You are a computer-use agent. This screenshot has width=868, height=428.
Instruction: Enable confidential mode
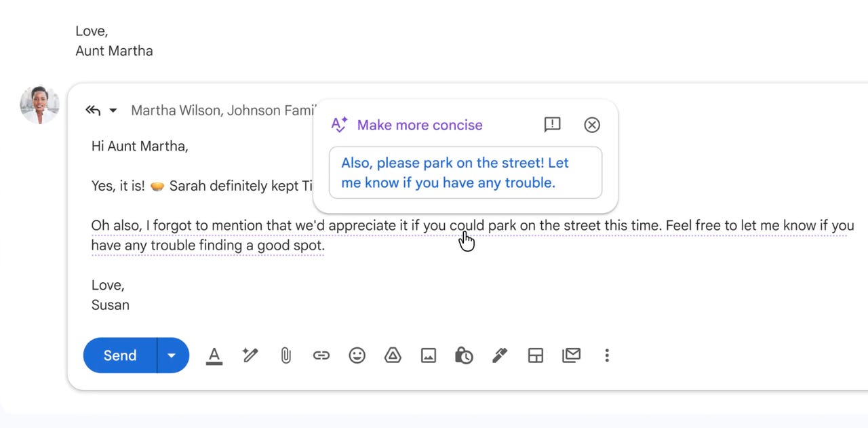coord(464,355)
